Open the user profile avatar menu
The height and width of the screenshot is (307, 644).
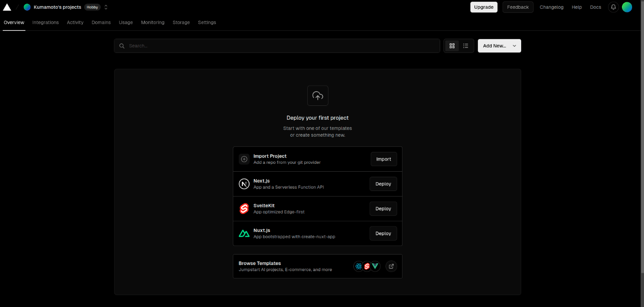coord(627,7)
